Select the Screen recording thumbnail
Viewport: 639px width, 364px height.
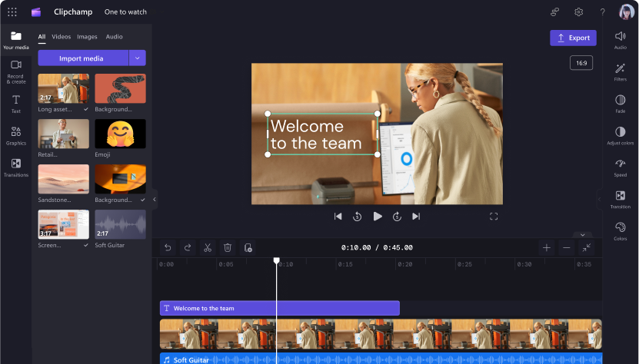[x=64, y=224]
